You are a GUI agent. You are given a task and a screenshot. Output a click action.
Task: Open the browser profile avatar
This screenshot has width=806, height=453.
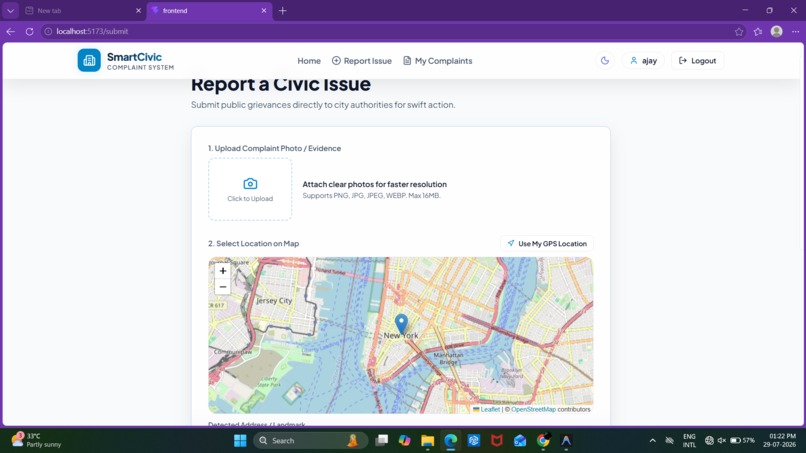click(x=776, y=31)
